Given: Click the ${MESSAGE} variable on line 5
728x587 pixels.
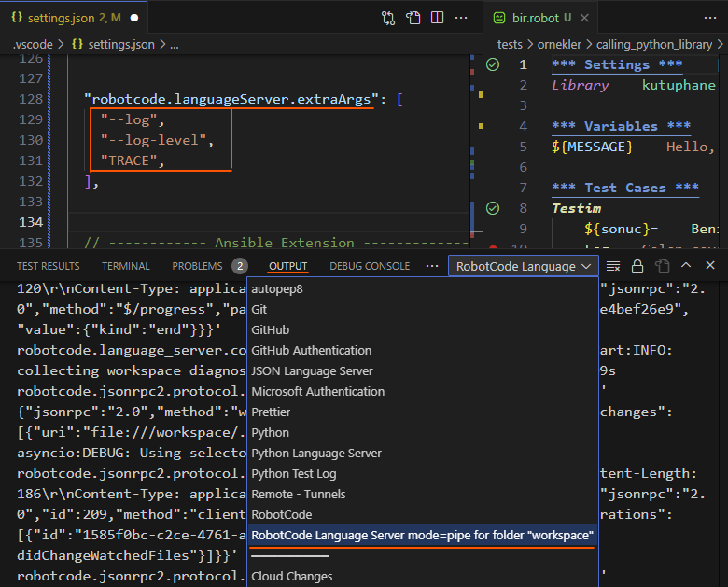Looking at the screenshot, I should click(592, 147).
